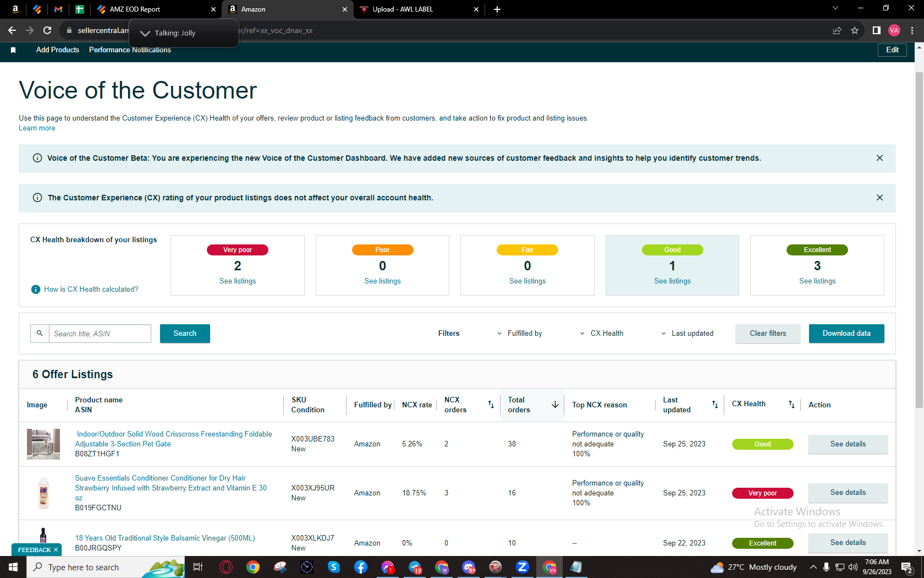Go back to the previous browser page
Screen dimensions: 924x578
click(x=12, y=30)
